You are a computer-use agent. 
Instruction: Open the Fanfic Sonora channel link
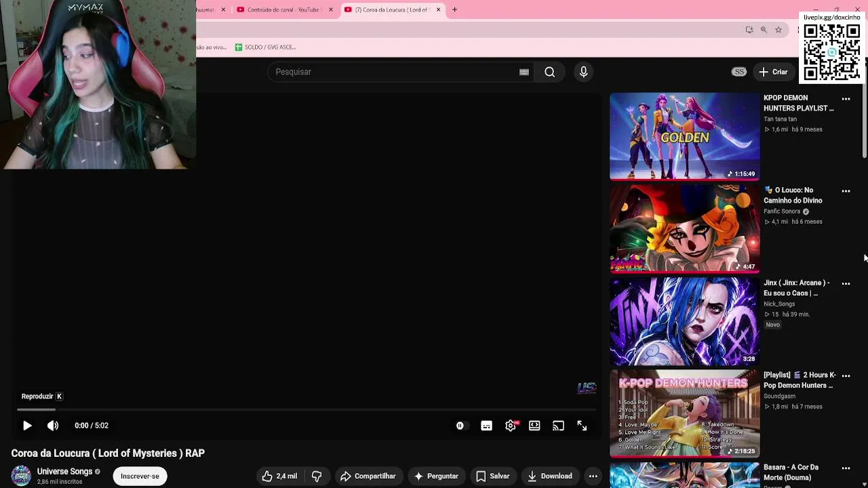click(782, 211)
